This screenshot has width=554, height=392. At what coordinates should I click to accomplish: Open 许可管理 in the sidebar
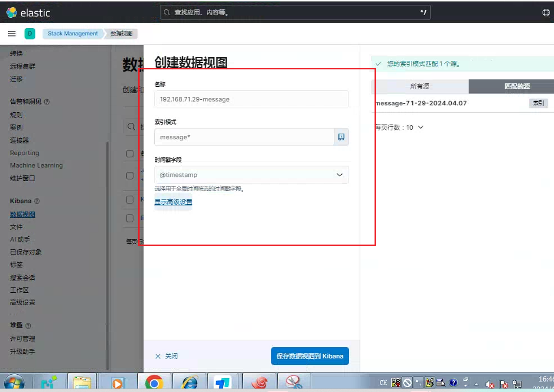(x=23, y=339)
